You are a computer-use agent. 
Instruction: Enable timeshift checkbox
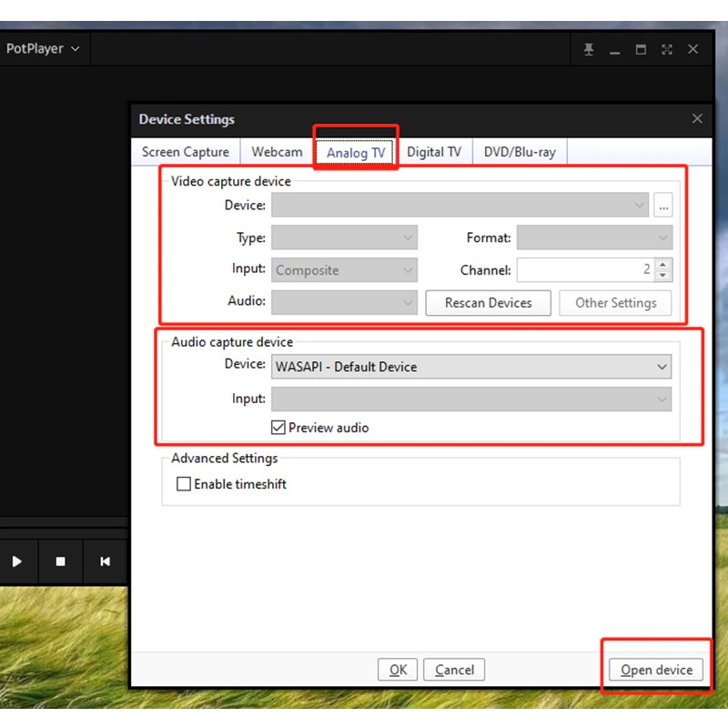click(184, 484)
